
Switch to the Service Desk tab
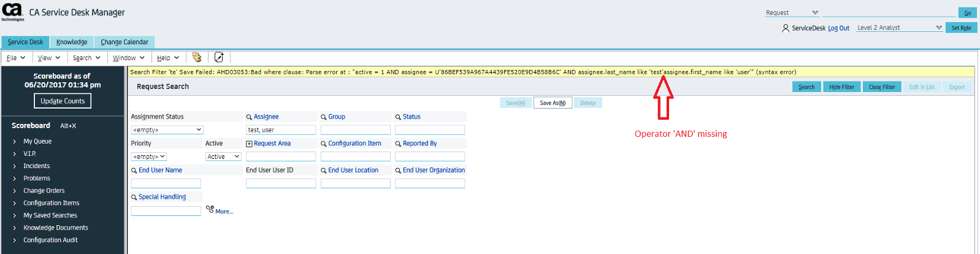tap(25, 42)
